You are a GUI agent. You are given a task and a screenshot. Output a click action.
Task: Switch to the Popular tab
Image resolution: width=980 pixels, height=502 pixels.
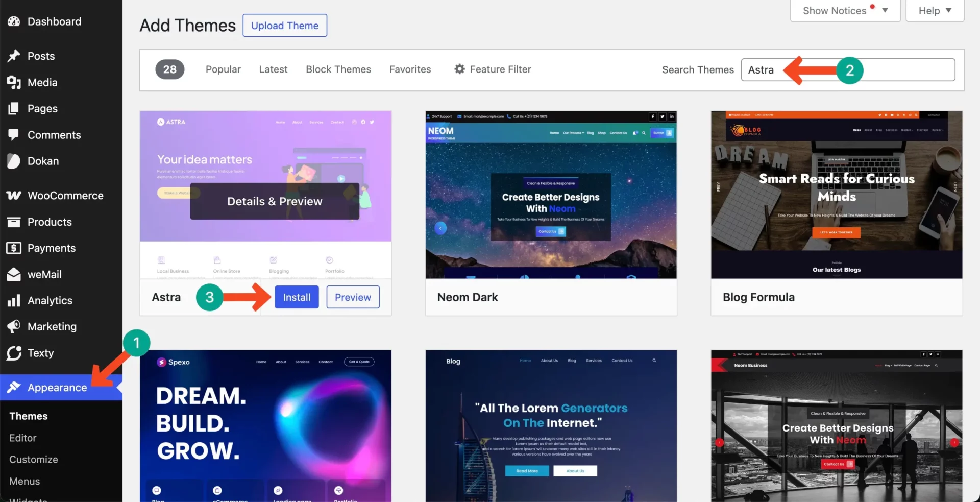[223, 69]
